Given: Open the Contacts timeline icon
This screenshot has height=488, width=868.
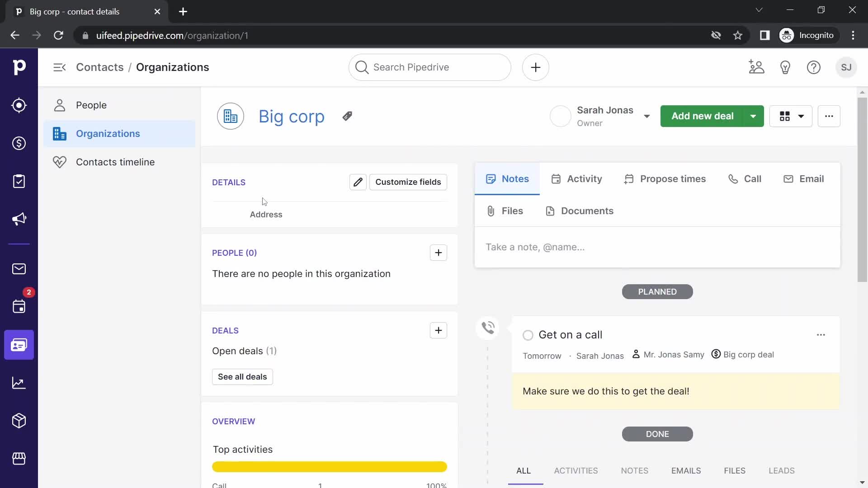Looking at the screenshot, I should 60,161.
